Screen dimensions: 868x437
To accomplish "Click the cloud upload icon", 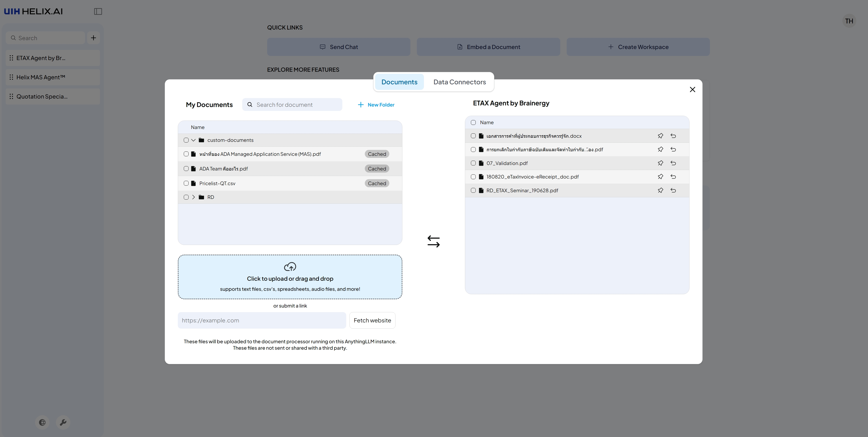I will [x=290, y=267].
